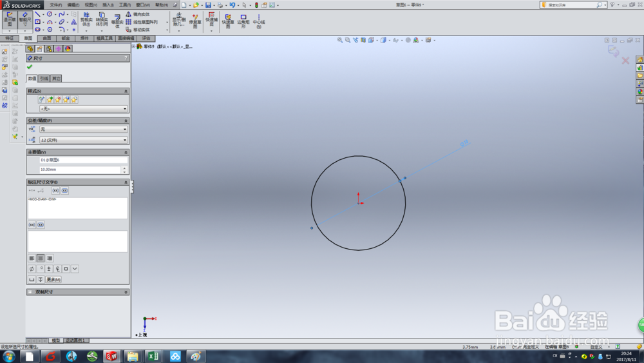
Task: Open the 编辑 (Edit) menu
Action: [73, 5]
